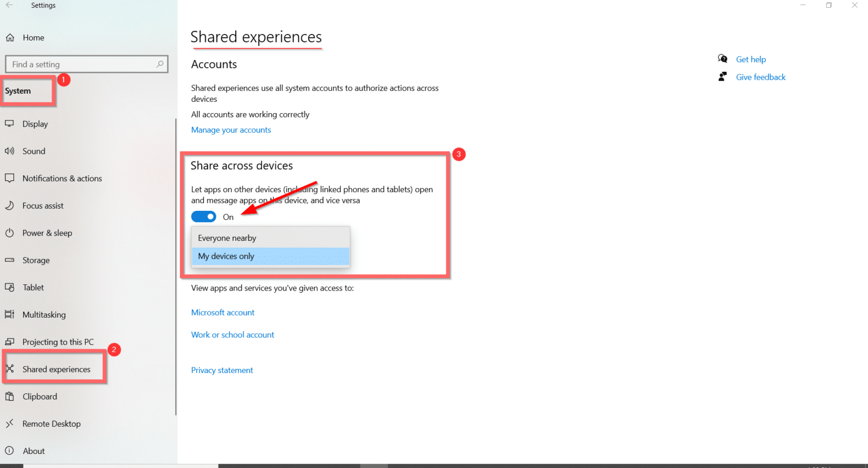This screenshot has height=468, width=868.
Task: Open Work or school account link
Action: point(232,335)
